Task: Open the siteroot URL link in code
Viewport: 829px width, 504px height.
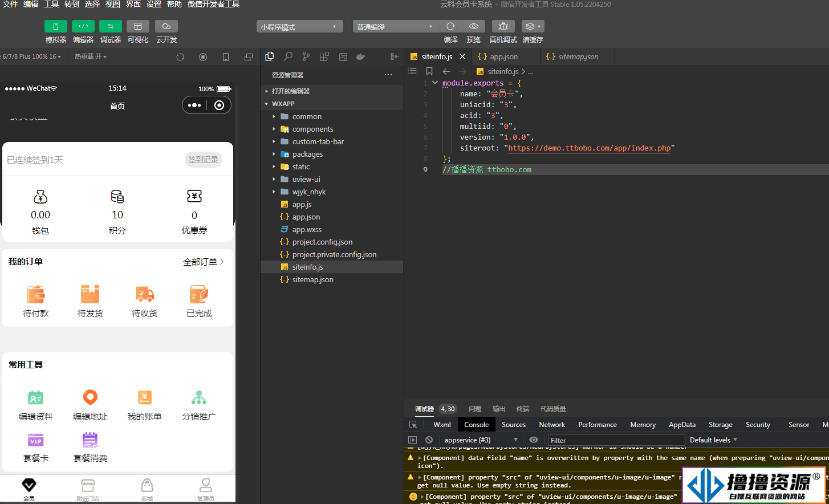Action: click(590, 148)
